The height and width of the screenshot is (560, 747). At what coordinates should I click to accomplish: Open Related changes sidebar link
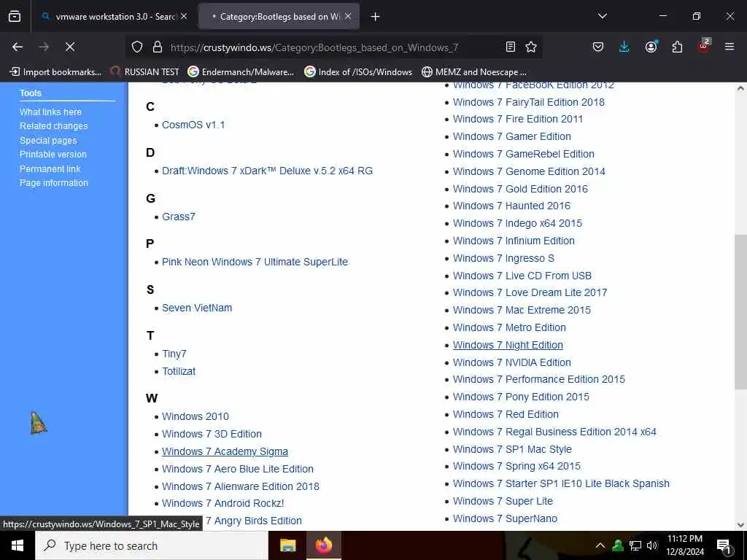pos(53,126)
